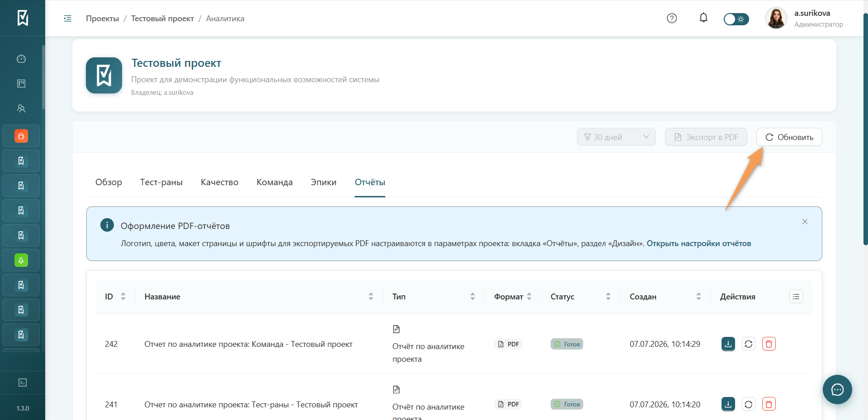This screenshot has height=420, width=868.
Task: Switch to the Качество tab
Action: [220, 182]
